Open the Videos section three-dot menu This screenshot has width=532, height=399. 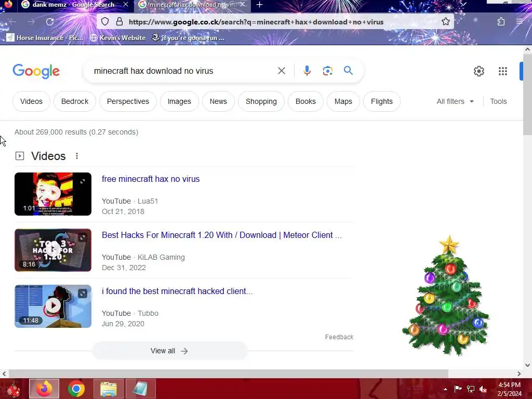pyautogui.click(x=77, y=156)
